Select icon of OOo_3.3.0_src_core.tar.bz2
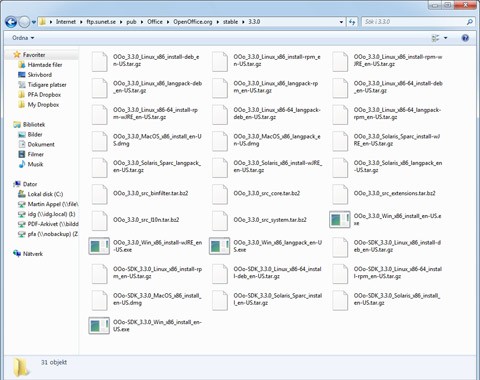This screenshot has width=480, height=380. pos(220,194)
